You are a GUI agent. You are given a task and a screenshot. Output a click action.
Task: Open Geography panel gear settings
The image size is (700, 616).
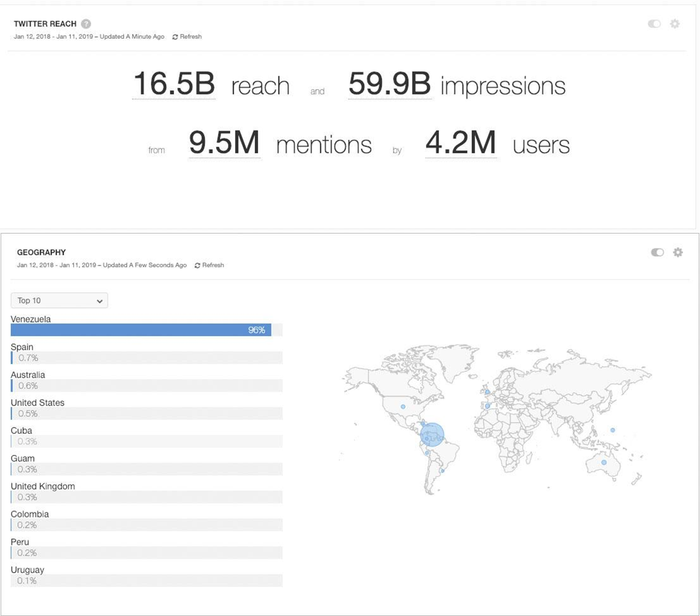(678, 253)
